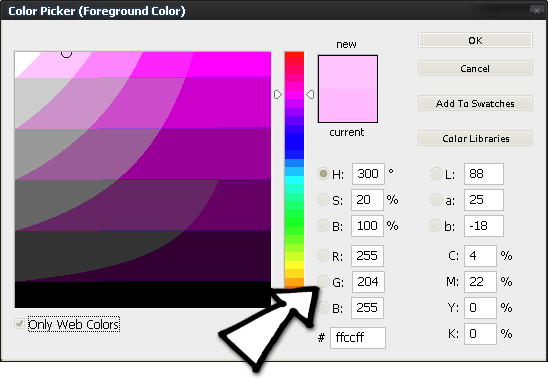The image size is (548, 380).
Task: Click the Y yellow percentage field
Action: coord(480,308)
